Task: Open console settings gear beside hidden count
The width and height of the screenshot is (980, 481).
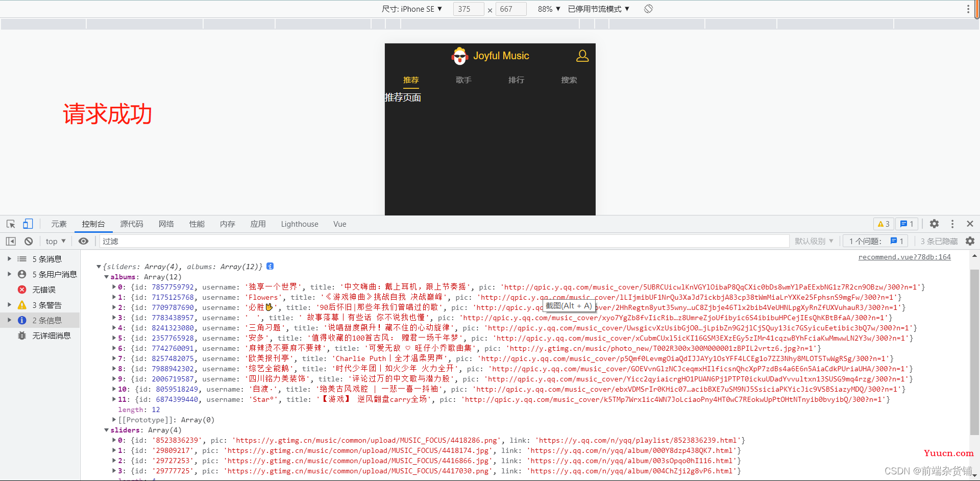Action: (x=970, y=242)
